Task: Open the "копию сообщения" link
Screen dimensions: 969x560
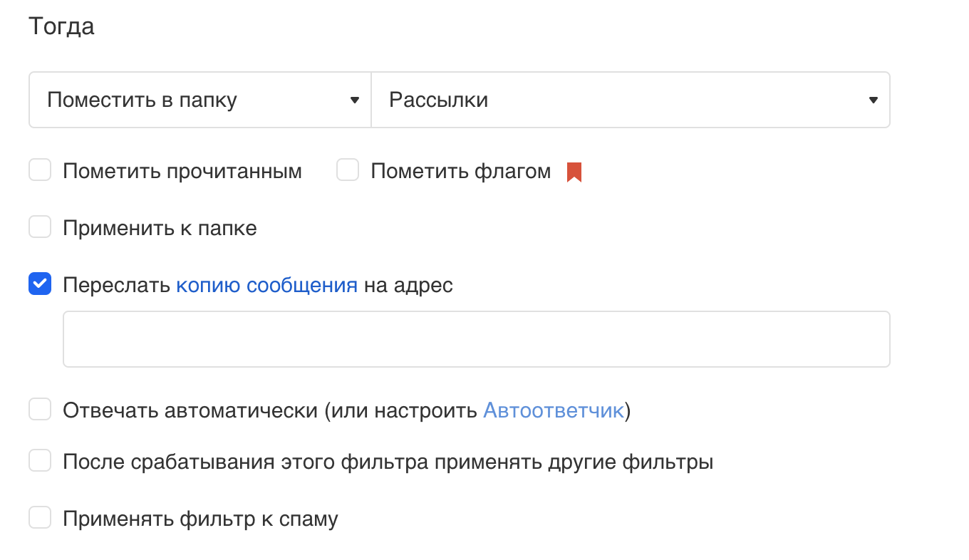Action: click(266, 286)
